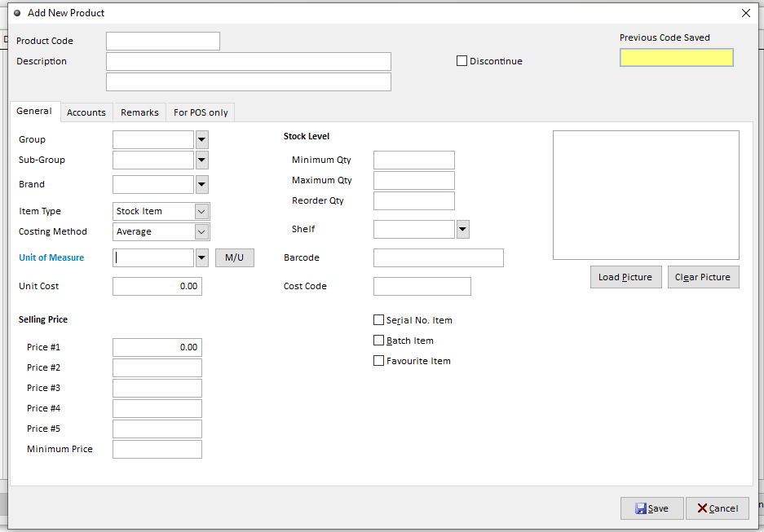Click the Barcode input field
This screenshot has width=764, height=532.
click(x=439, y=258)
